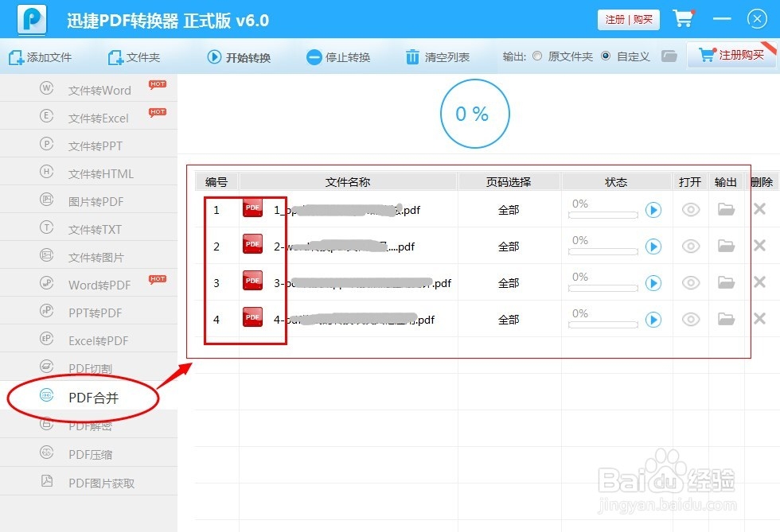Screen dimensions: 780x532
Task: Click the progress bar of file 3
Action: pos(603,289)
